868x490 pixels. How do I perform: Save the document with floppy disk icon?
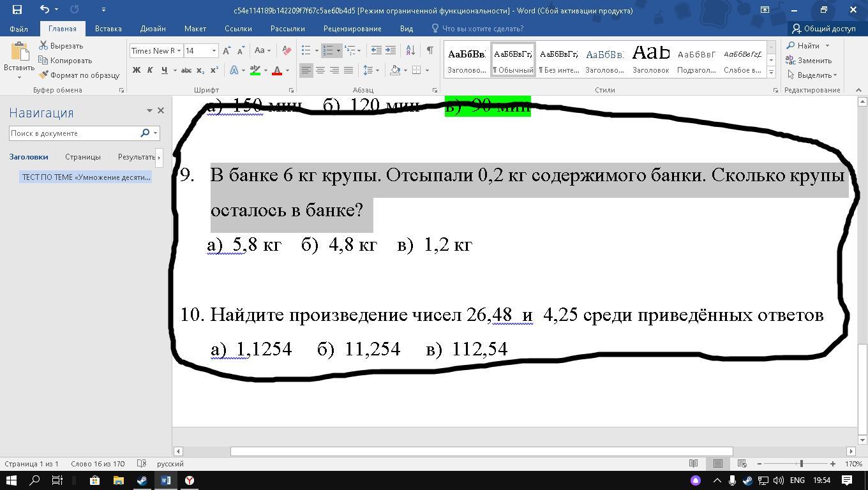coord(17,10)
